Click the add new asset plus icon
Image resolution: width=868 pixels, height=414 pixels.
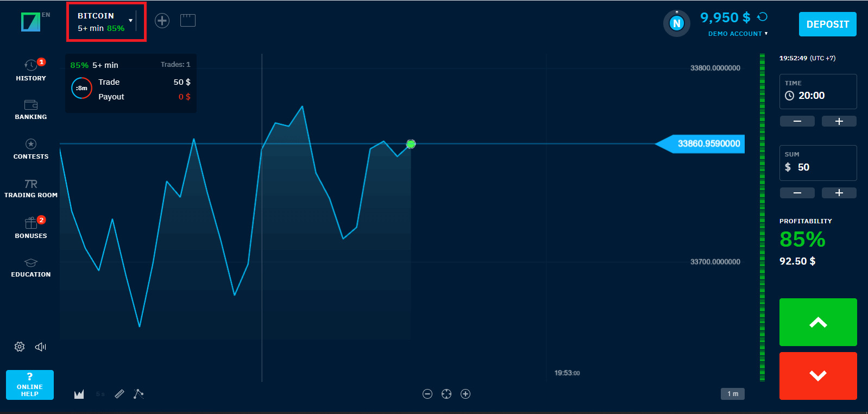162,20
